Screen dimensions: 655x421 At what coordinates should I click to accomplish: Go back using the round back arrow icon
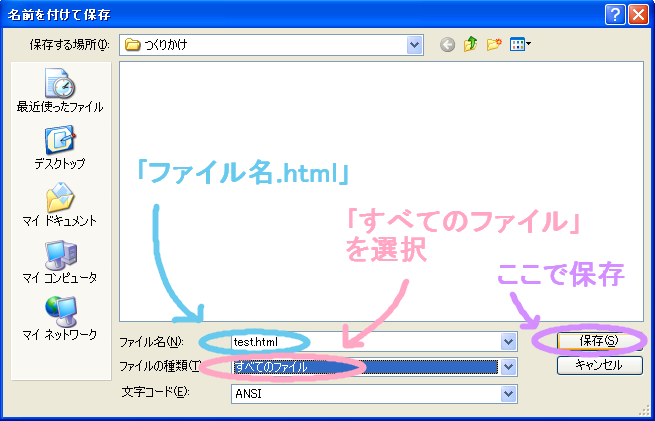pos(447,44)
